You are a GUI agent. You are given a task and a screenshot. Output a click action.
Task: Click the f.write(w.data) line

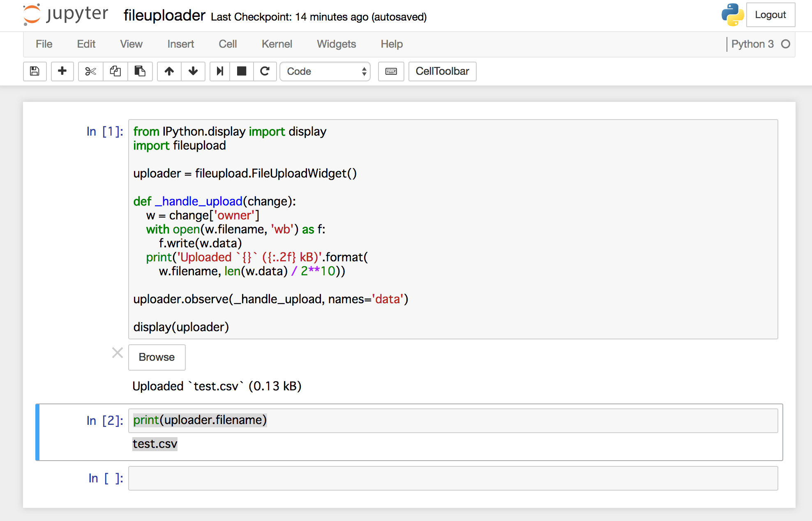click(x=201, y=243)
